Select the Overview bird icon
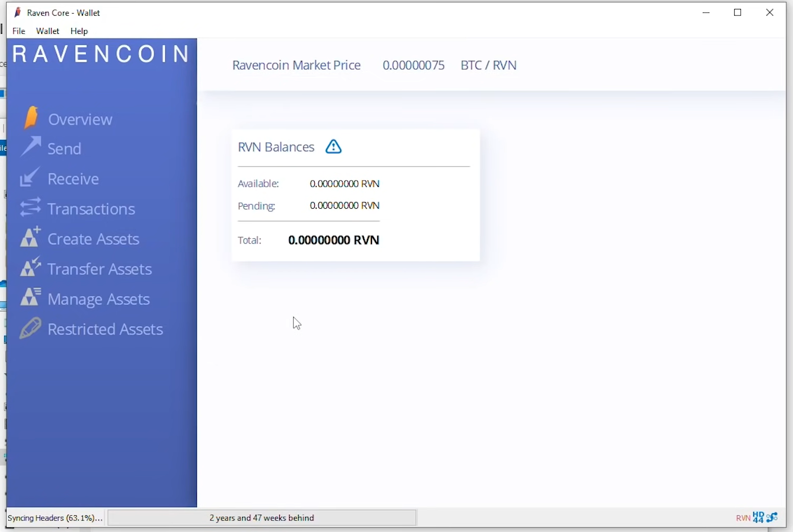 (30, 117)
